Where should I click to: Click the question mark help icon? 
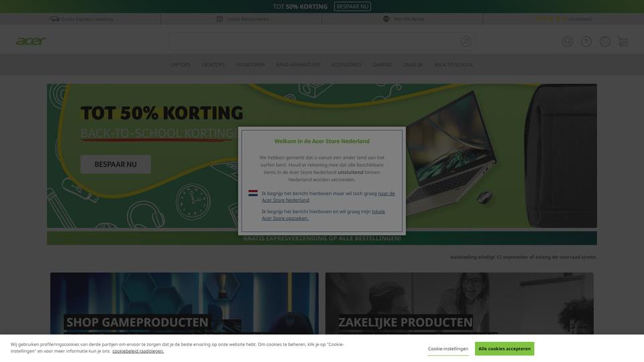[586, 42]
